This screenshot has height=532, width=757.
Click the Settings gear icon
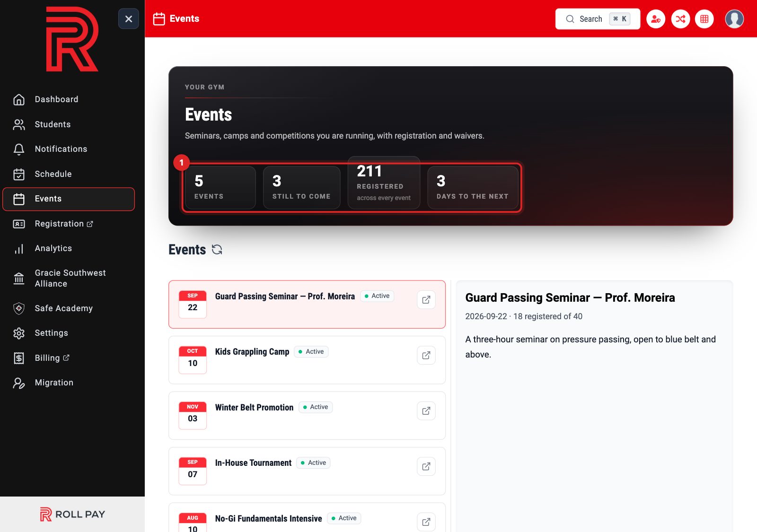(x=19, y=333)
